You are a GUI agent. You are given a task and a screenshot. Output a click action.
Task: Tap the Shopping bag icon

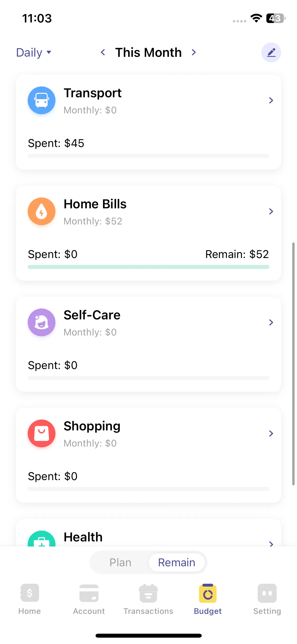[x=41, y=434]
